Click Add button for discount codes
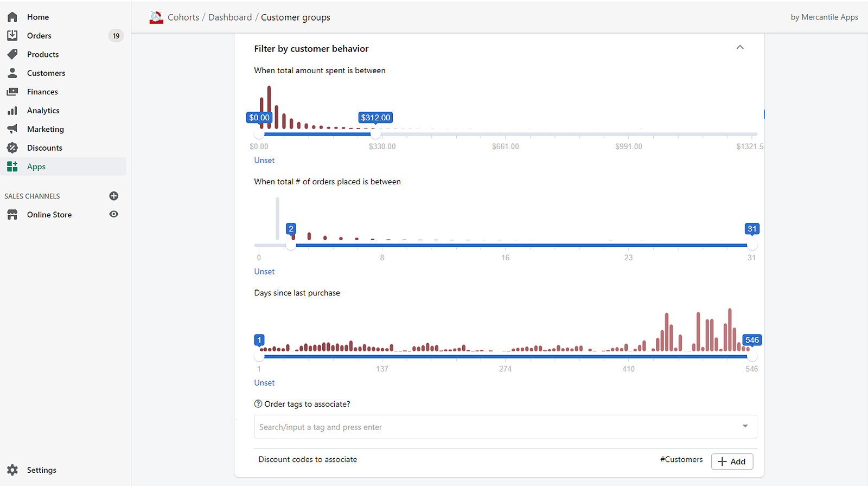This screenshot has height=488, width=868. click(732, 461)
